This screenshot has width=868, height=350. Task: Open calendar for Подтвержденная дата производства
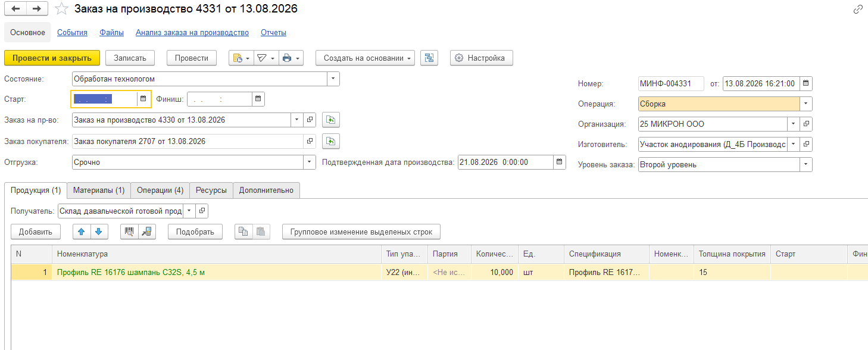pyautogui.click(x=559, y=162)
